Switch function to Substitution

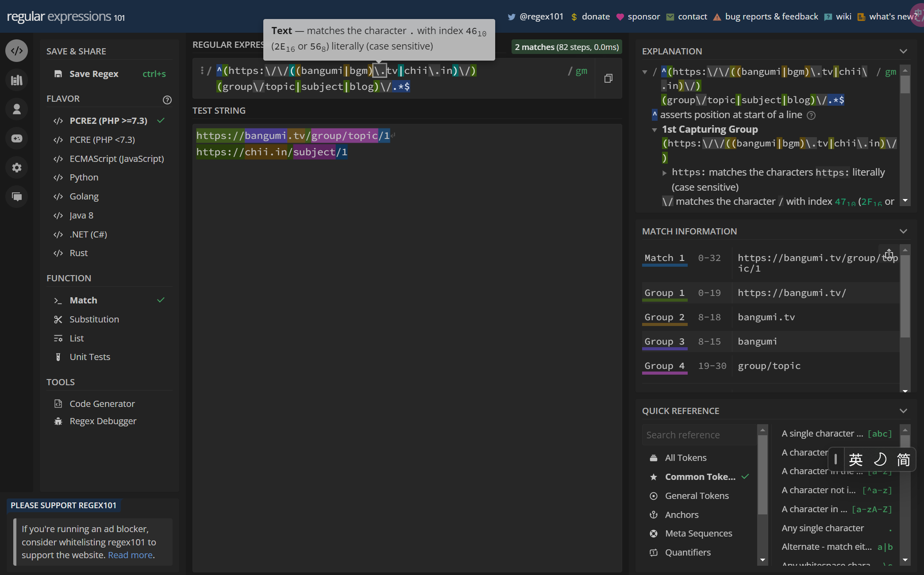pos(94,319)
